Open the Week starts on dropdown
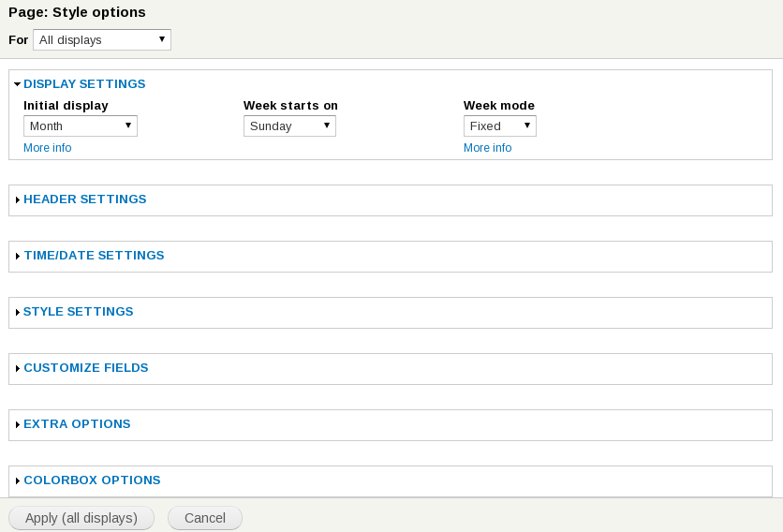 point(289,126)
